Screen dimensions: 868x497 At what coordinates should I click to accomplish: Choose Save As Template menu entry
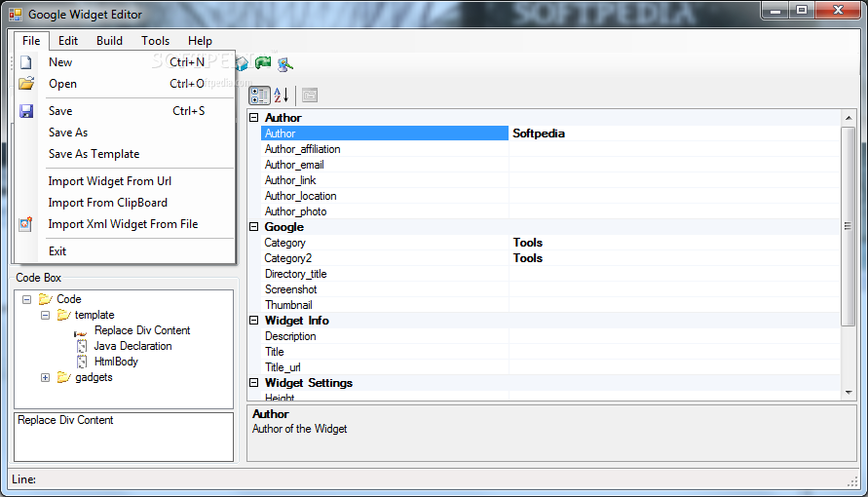[126, 154]
